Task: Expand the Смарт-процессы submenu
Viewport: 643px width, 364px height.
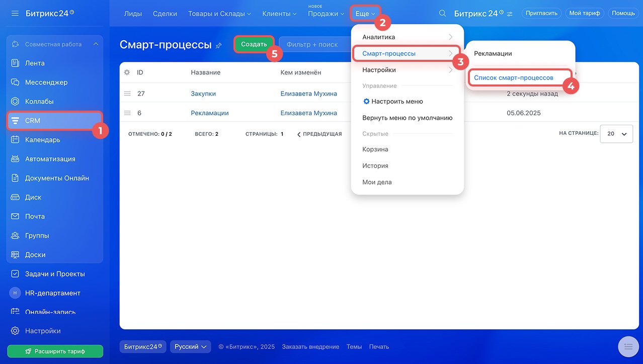Action: click(407, 53)
